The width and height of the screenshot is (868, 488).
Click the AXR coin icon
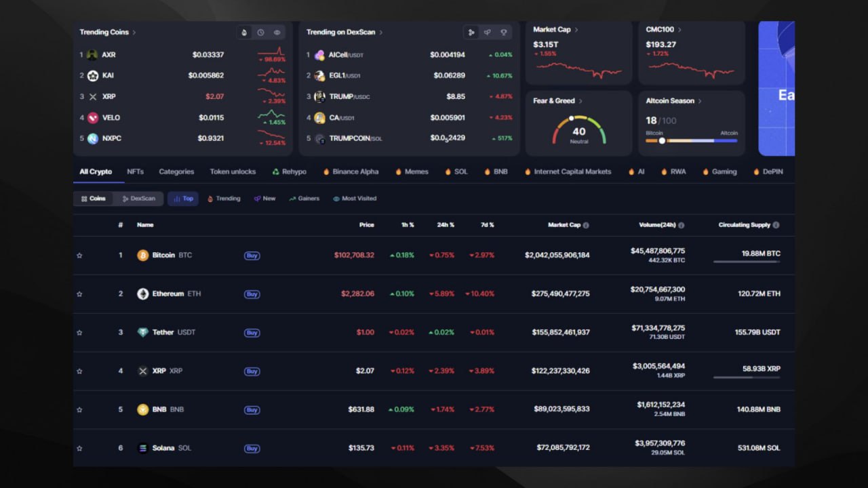click(92, 55)
